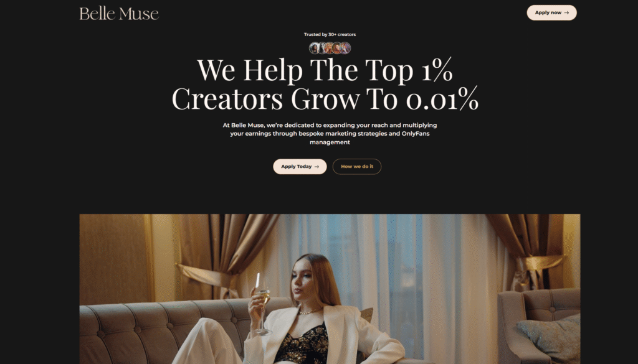Click the champagne glass in the hero image

click(x=262, y=302)
